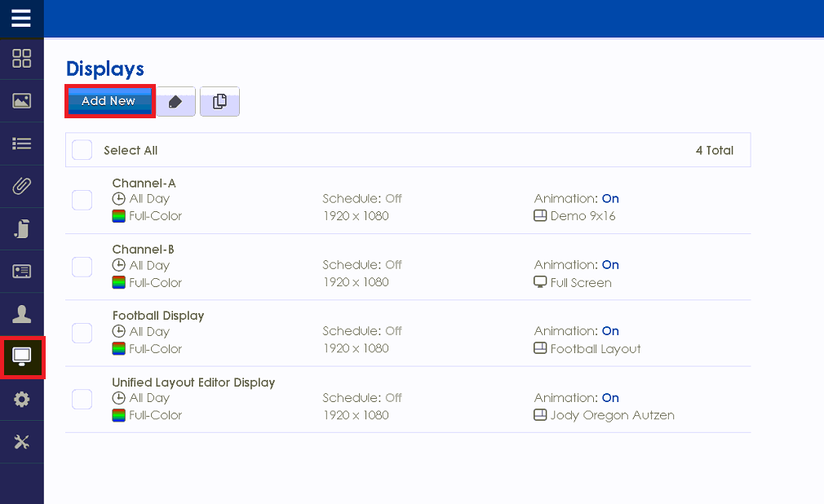The image size is (824, 504).
Task: Click the user profile icon in sidebar
Action: pos(21,314)
